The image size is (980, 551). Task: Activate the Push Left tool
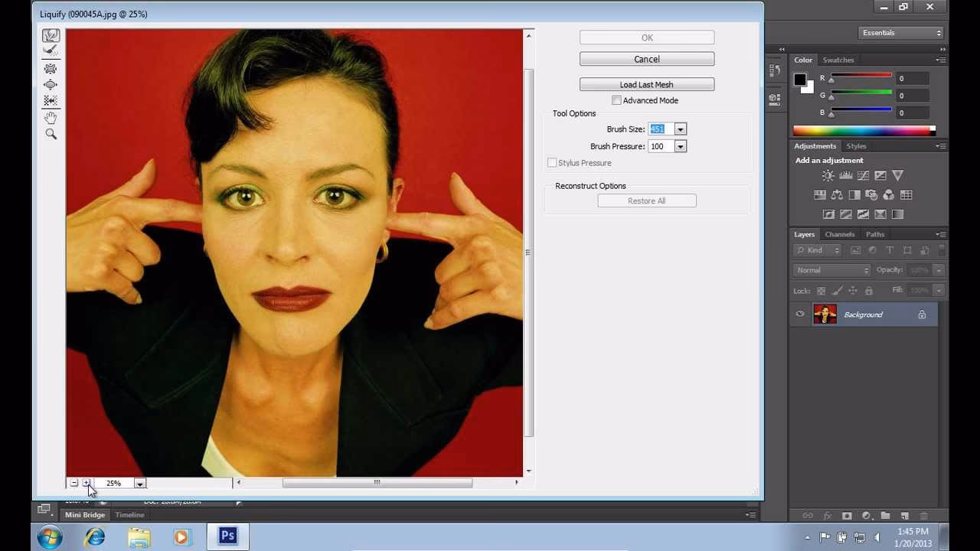tap(51, 101)
